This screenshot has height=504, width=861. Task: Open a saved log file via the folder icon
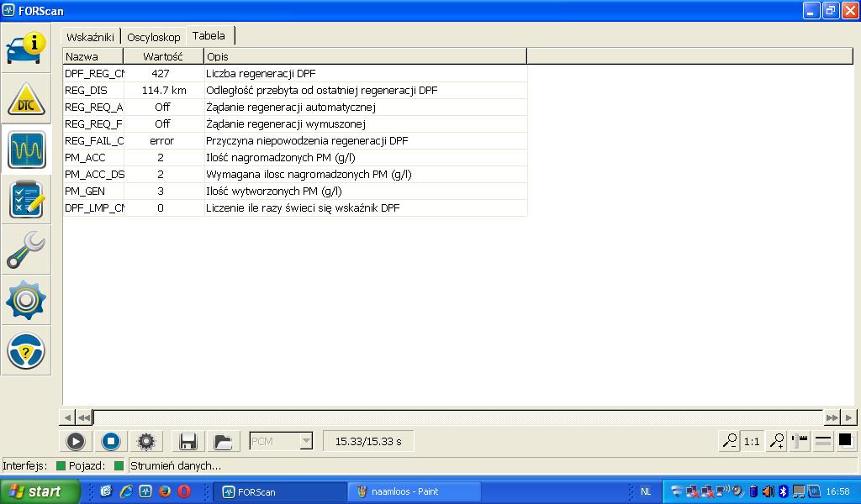click(222, 441)
